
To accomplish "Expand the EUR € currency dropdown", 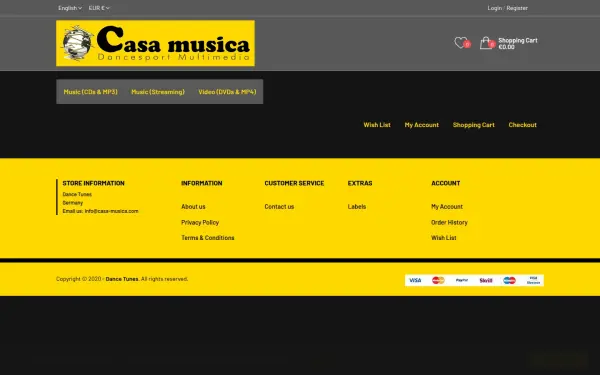I will (x=99, y=8).
